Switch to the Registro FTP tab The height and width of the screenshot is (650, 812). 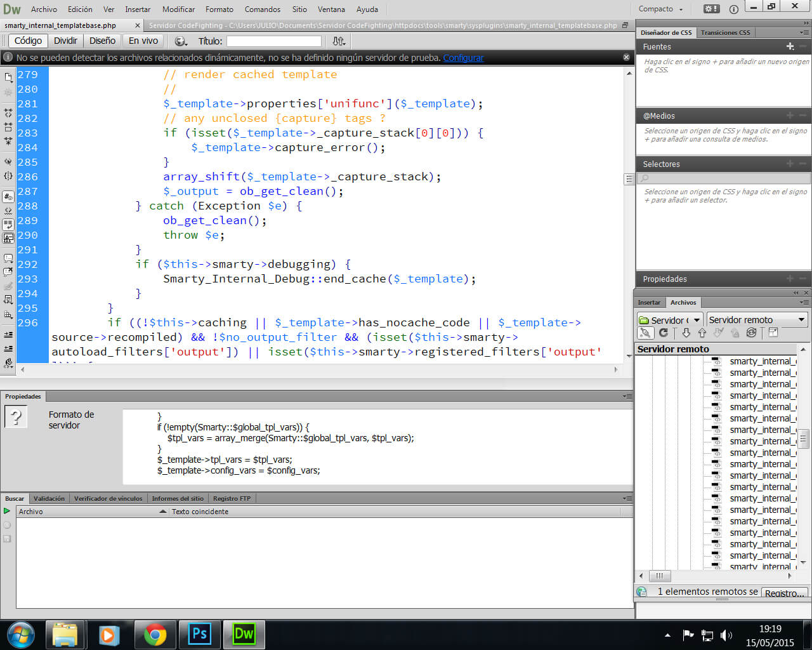(x=232, y=498)
